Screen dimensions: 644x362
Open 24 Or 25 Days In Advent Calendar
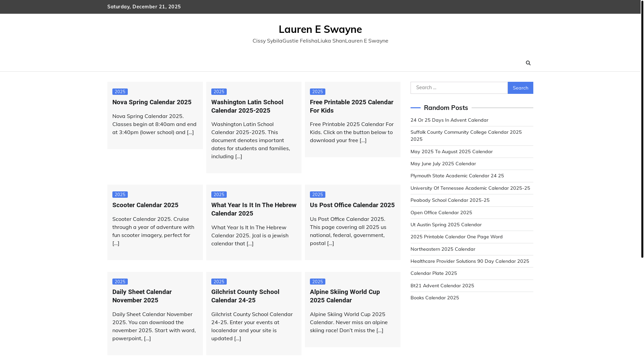coord(449,120)
